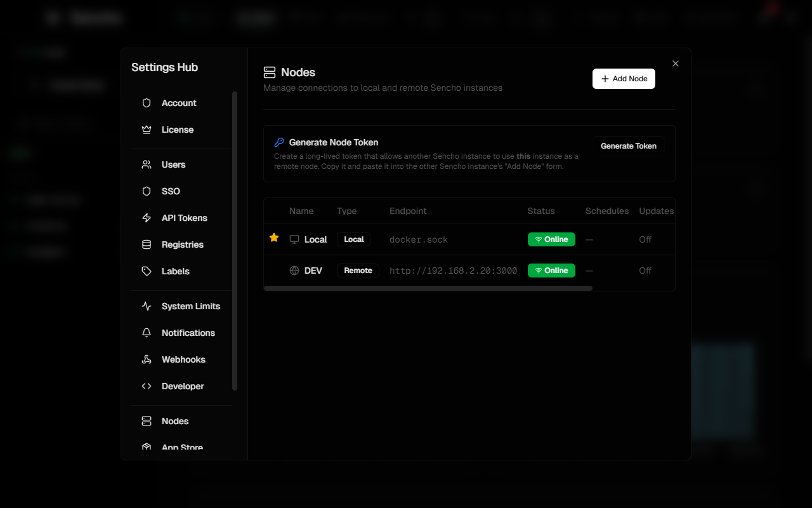Click the code brackets icon beside Developer
Image resolution: width=812 pixels, height=508 pixels.
(x=147, y=386)
